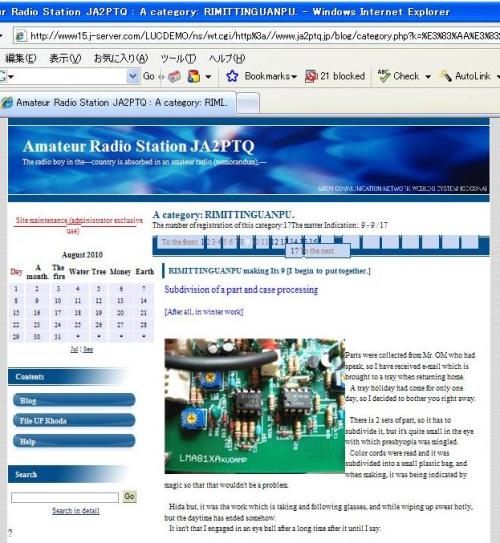500x543 pixels.
Task: Click the IE page icon in the address bar
Action: pos(21,36)
